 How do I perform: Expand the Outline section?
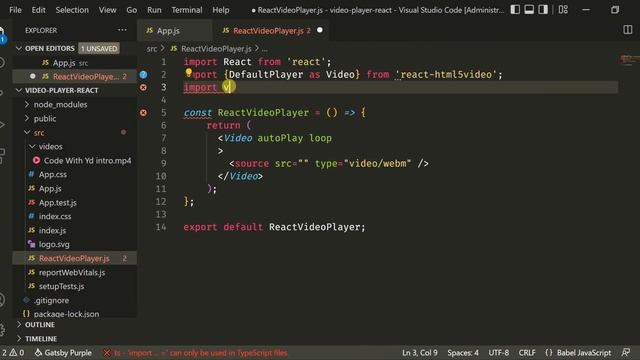point(40,325)
